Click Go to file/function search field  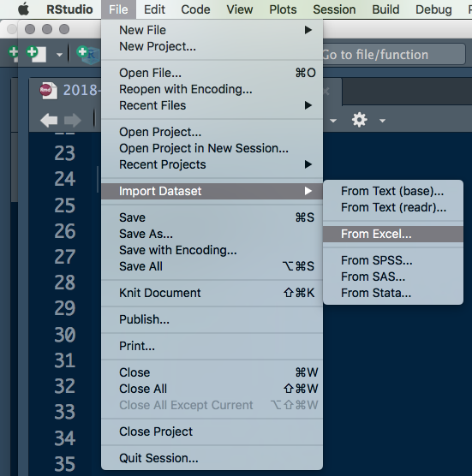tap(394, 55)
